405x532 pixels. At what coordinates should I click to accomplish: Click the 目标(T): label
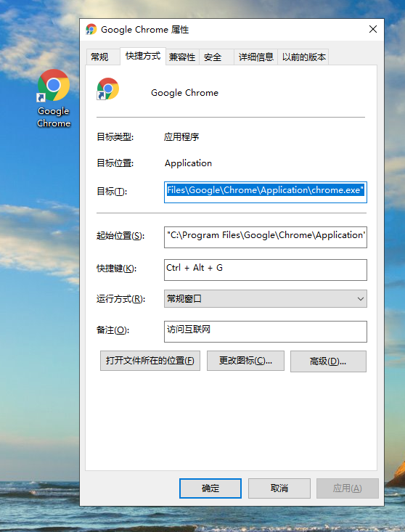pos(112,192)
